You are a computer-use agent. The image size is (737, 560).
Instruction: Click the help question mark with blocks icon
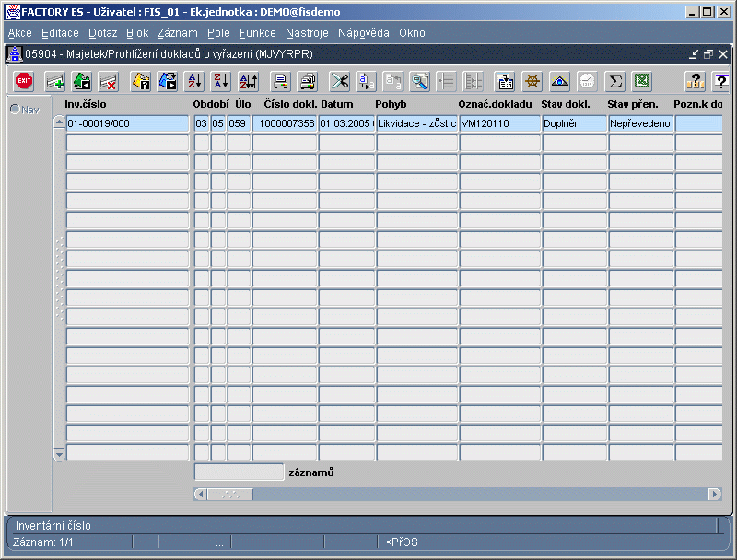coord(695,81)
